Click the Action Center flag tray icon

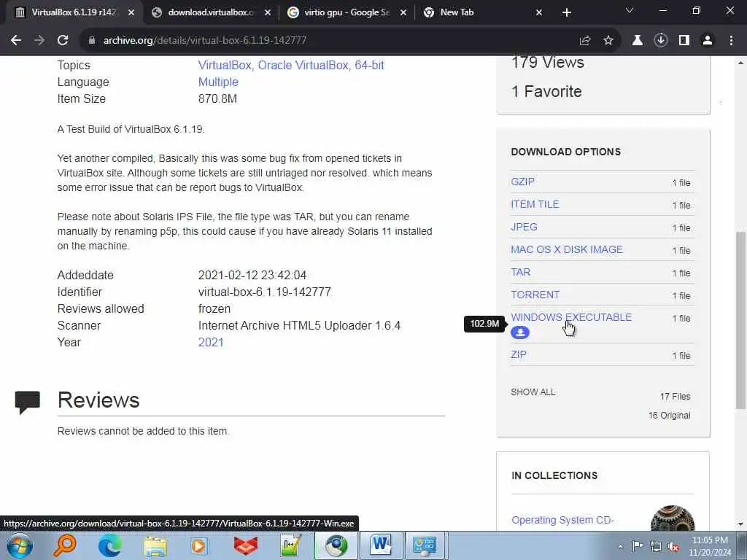[x=638, y=546]
